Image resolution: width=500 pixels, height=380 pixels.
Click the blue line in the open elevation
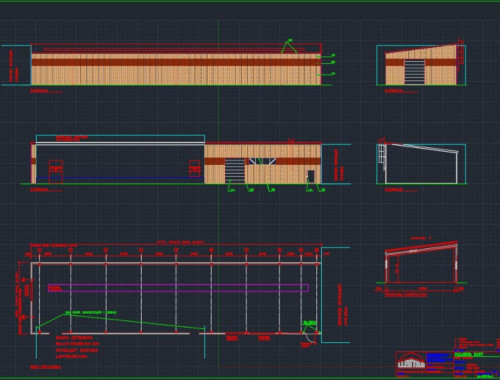[x=120, y=178]
